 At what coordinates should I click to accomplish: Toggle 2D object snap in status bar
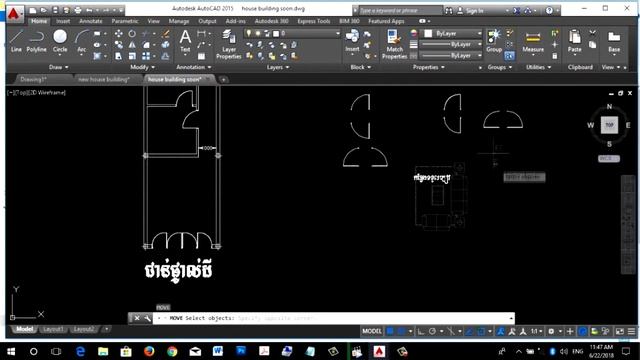pyautogui.click(x=481, y=331)
